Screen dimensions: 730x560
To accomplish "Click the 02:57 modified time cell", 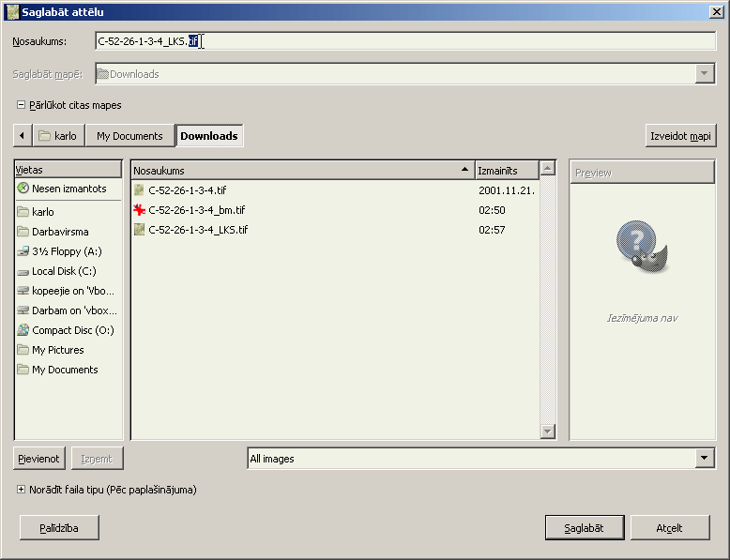I will (x=492, y=230).
